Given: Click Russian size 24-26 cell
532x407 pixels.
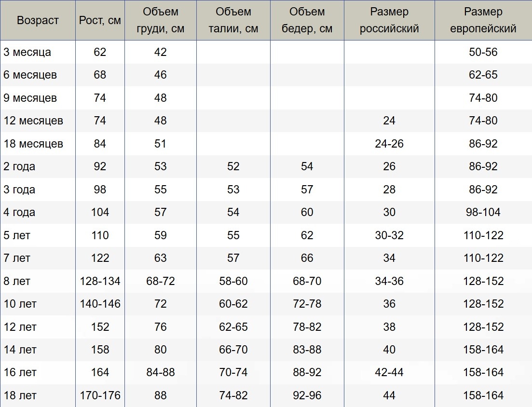Looking at the screenshot, I should point(390,144).
